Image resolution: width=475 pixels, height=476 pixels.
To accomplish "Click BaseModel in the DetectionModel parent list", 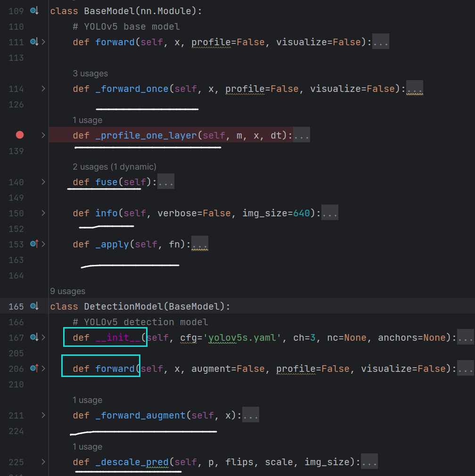I will coord(194,306).
